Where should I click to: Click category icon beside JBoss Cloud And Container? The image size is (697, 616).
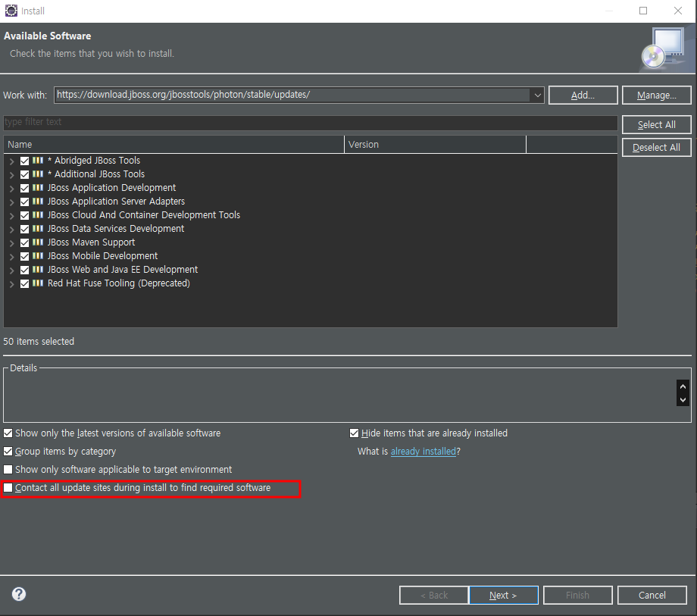(x=38, y=215)
